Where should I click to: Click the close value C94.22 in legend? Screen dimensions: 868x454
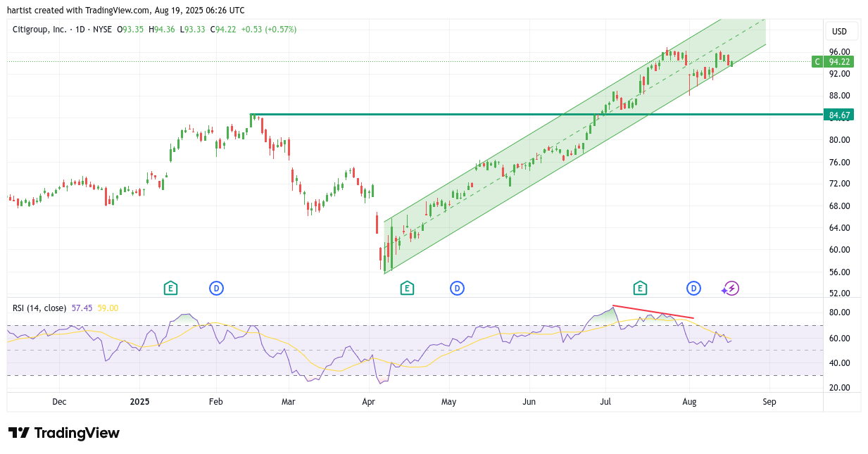(223, 30)
